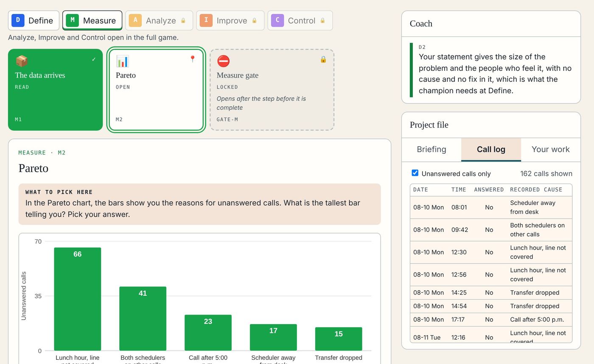Click the blue D phase icon
Image resolution: width=594 pixels, height=364 pixels.
[18, 20]
